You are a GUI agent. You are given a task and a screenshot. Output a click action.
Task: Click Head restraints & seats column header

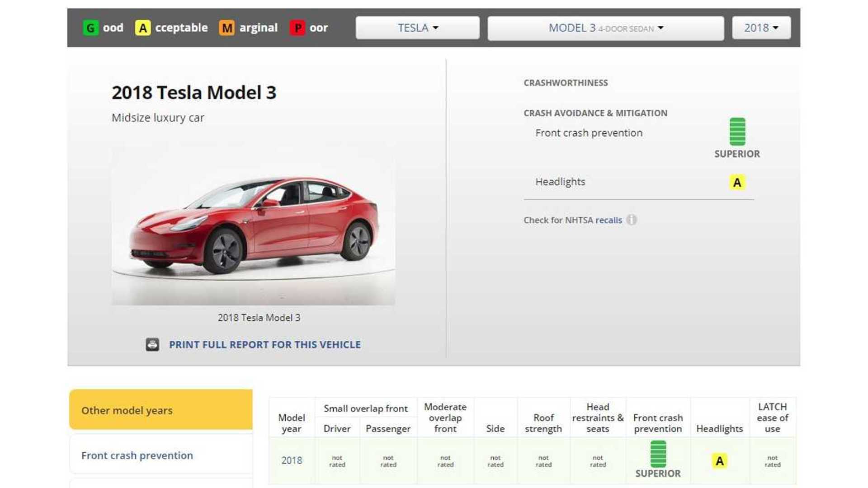tap(598, 418)
